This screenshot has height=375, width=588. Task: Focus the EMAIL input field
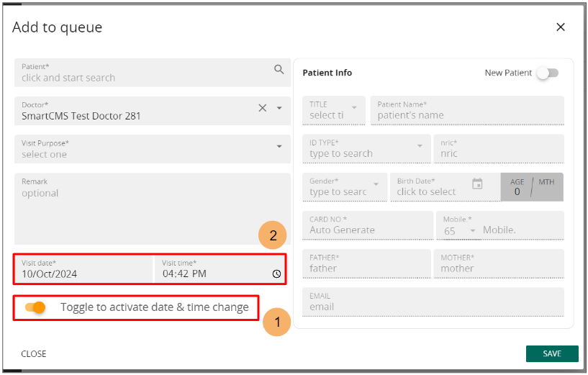[433, 302]
